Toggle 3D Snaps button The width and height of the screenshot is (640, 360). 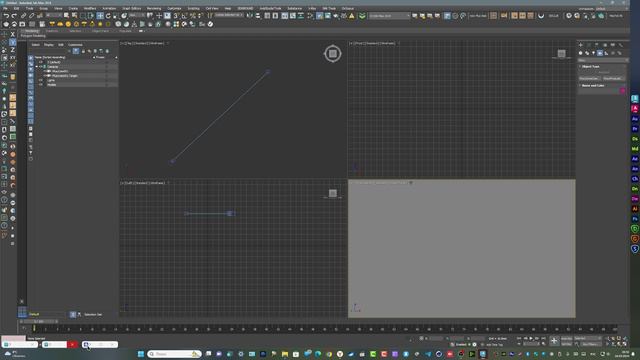(x=176, y=16)
